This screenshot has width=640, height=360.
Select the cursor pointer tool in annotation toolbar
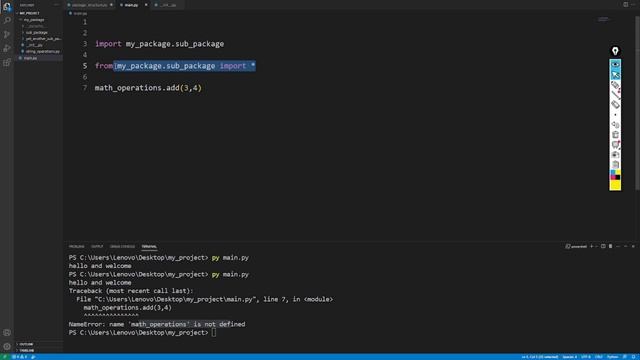point(615,75)
